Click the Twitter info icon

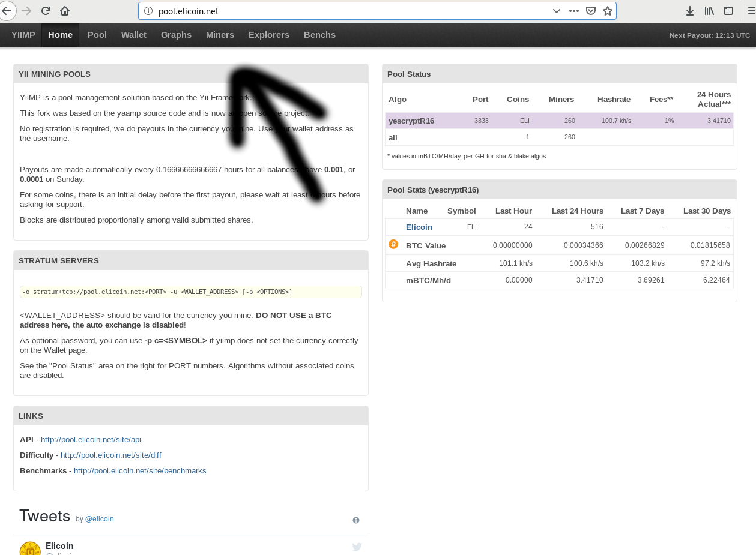pos(356,520)
